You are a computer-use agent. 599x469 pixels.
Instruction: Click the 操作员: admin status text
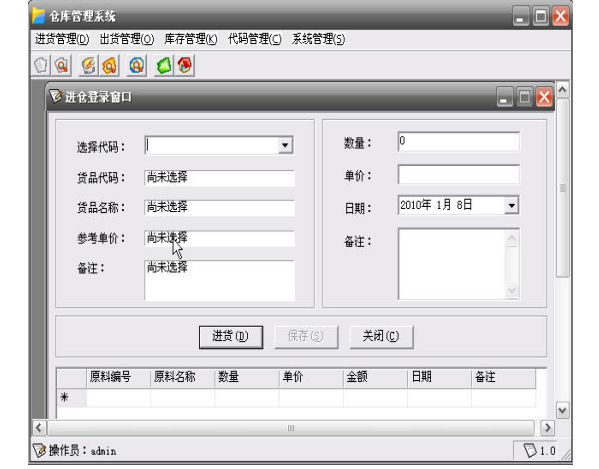[83, 451]
